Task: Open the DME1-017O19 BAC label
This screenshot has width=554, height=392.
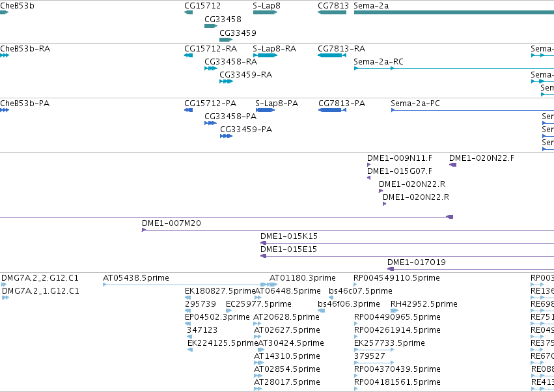Action: coord(417,262)
